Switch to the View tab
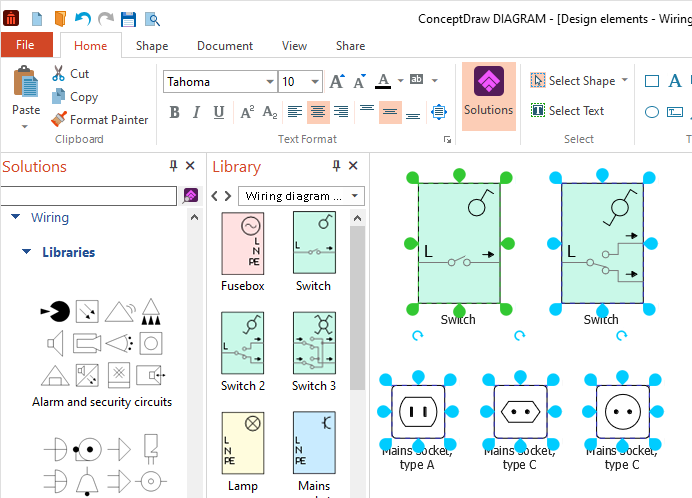 [x=294, y=45]
